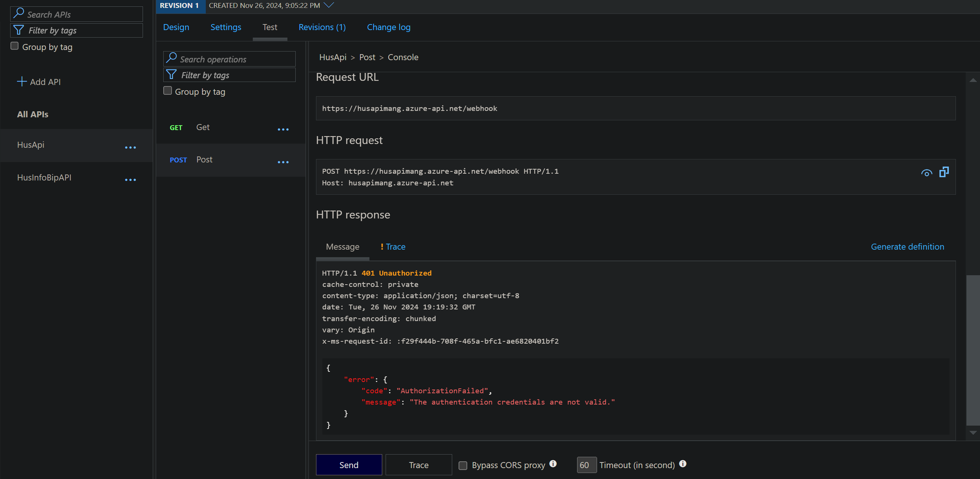Reveal hidden values with the eye icon
The image size is (980, 479).
pos(927,173)
